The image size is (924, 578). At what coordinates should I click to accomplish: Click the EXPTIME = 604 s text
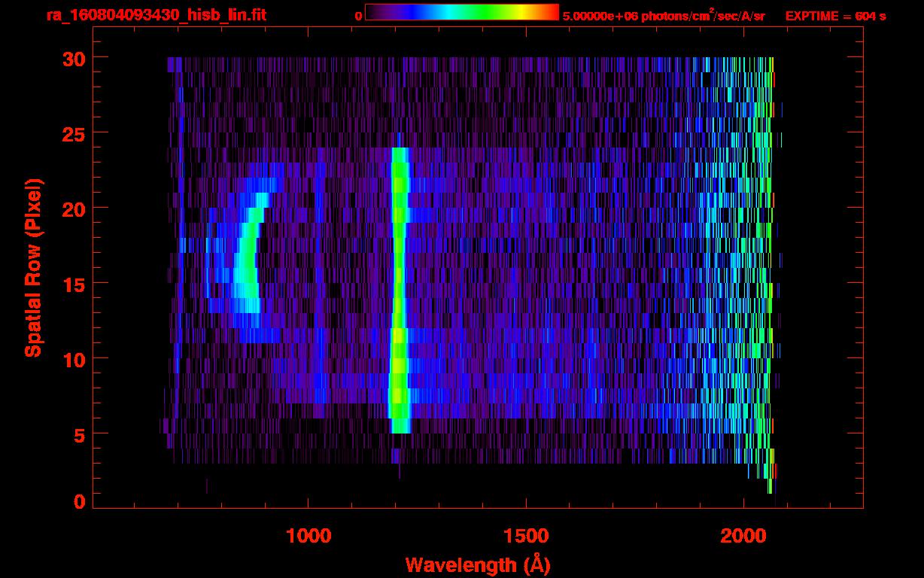(x=835, y=16)
